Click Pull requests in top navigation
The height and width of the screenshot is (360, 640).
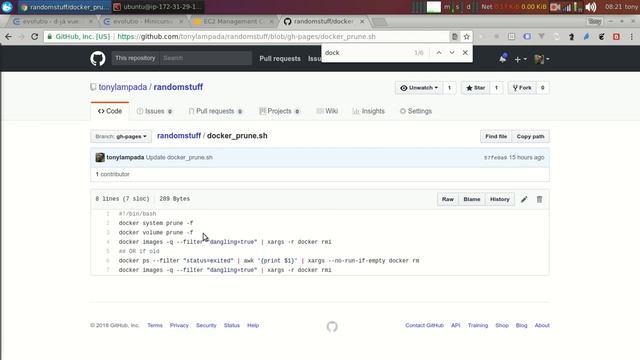tap(280, 59)
